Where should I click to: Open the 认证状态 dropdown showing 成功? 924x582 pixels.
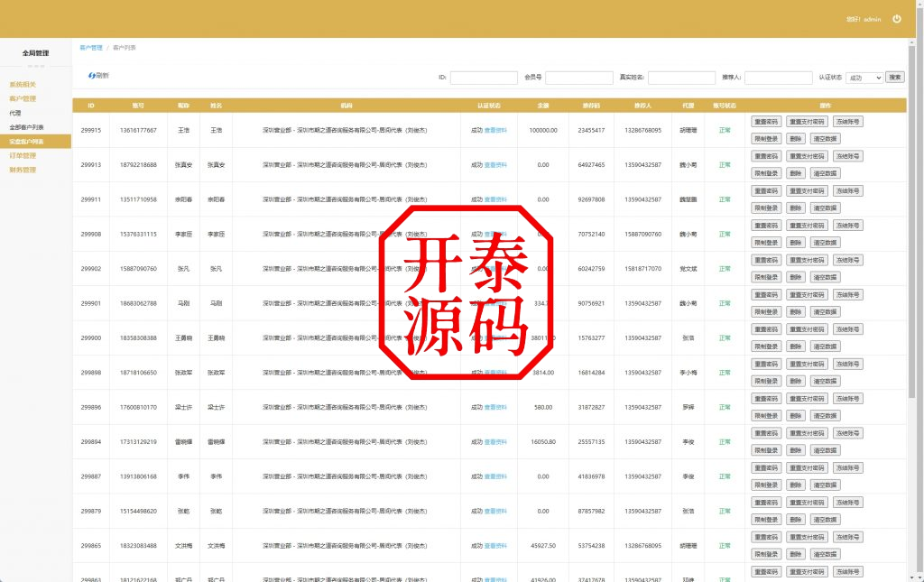point(864,78)
